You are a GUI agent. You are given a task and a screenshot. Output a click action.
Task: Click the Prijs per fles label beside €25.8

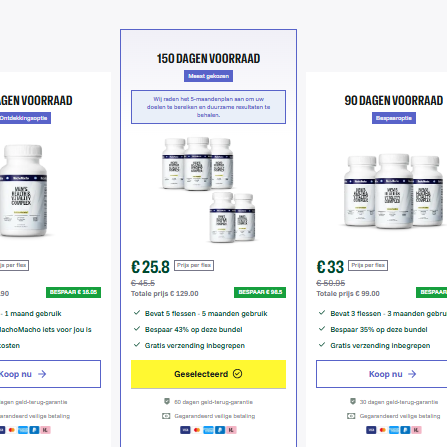pyautogui.click(x=194, y=265)
